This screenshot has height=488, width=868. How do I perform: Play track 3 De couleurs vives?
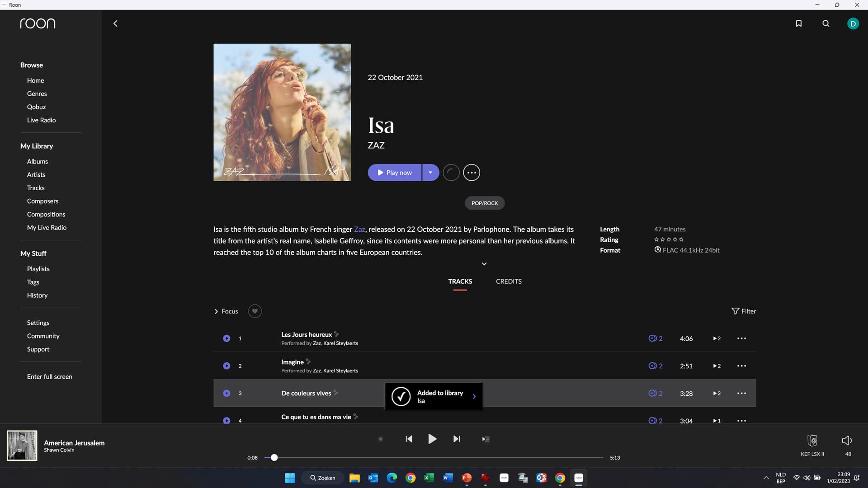pos(226,394)
